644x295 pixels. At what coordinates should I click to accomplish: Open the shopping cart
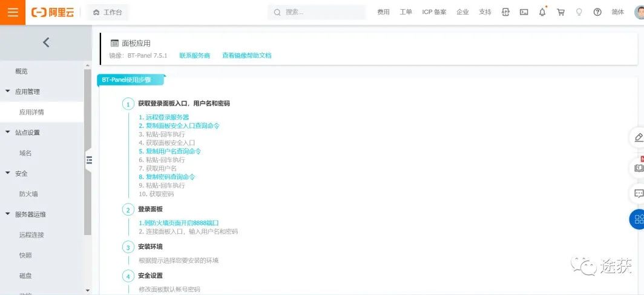coord(560,12)
